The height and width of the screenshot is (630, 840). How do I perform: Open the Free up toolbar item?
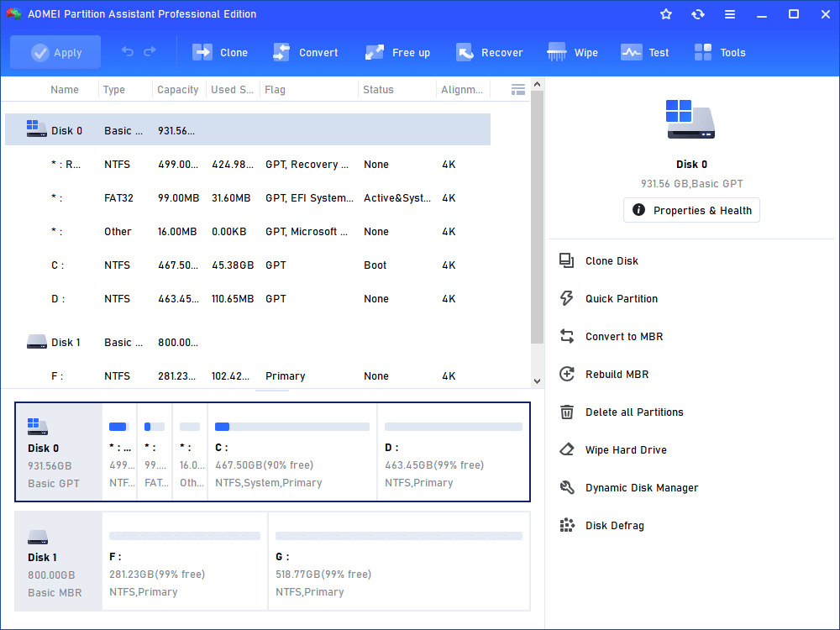click(x=397, y=52)
